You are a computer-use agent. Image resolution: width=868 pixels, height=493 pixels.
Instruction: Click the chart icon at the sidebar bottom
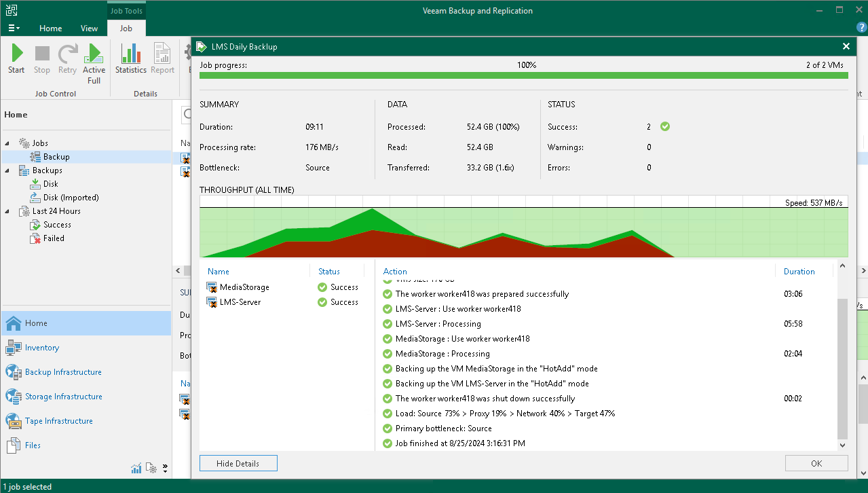[x=136, y=468]
